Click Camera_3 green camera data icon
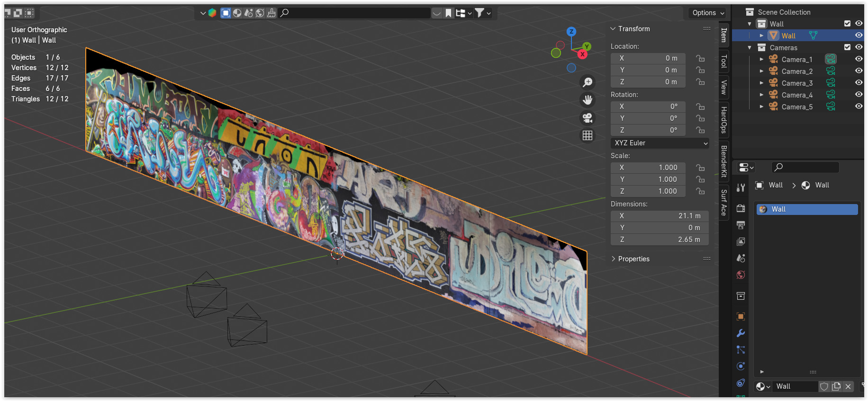The width and height of the screenshot is (868, 401). (x=831, y=83)
